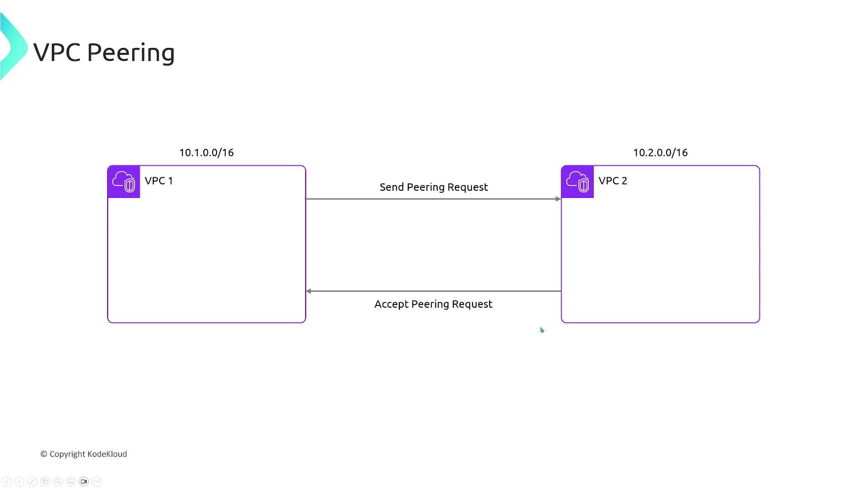Select the VPC 2 label
The height and width of the screenshot is (488, 868).
613,181
